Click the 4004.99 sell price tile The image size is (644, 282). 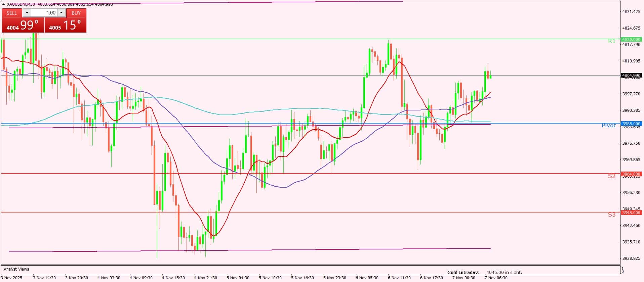[x=23, y=25]
